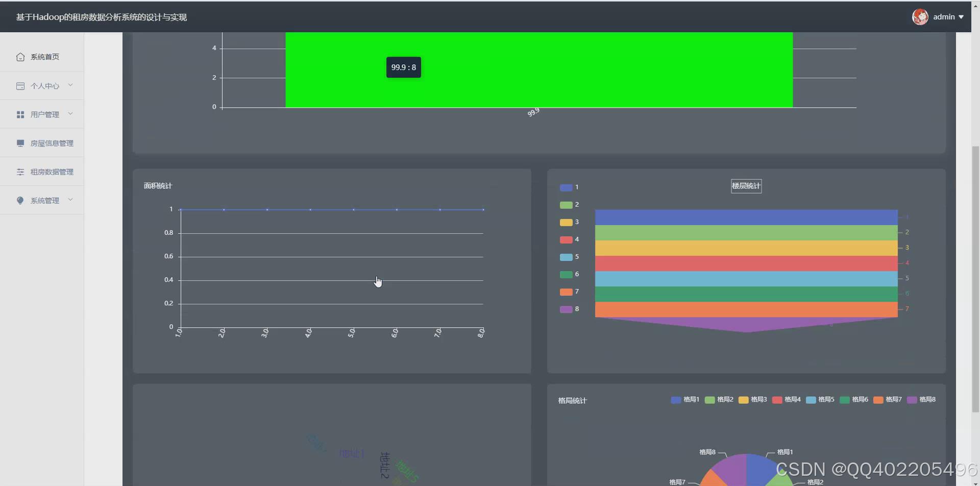Toggle 格局5 legend in 格局统计
The image size is (980, 486).
point(820,400)
